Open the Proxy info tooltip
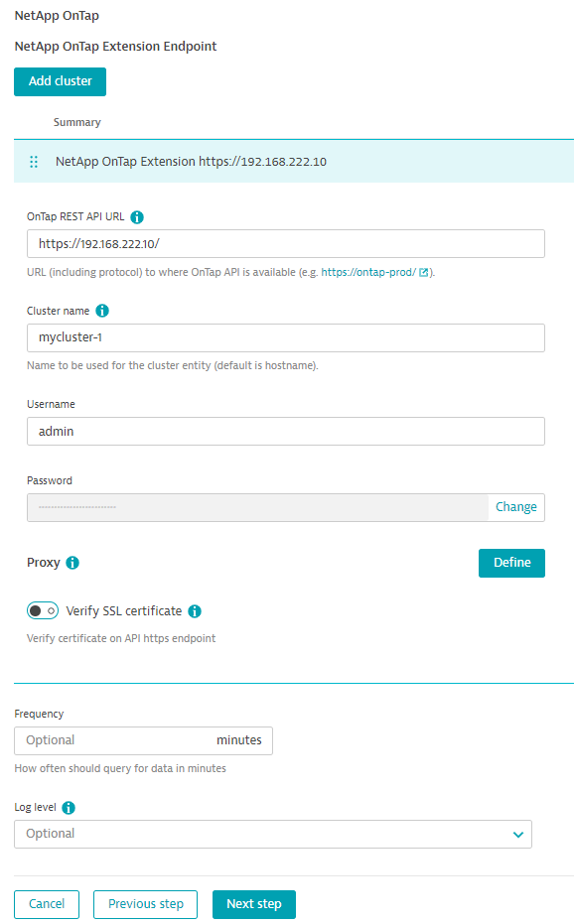The width and height of the screenshot is (574, 924). click(72, 562)
